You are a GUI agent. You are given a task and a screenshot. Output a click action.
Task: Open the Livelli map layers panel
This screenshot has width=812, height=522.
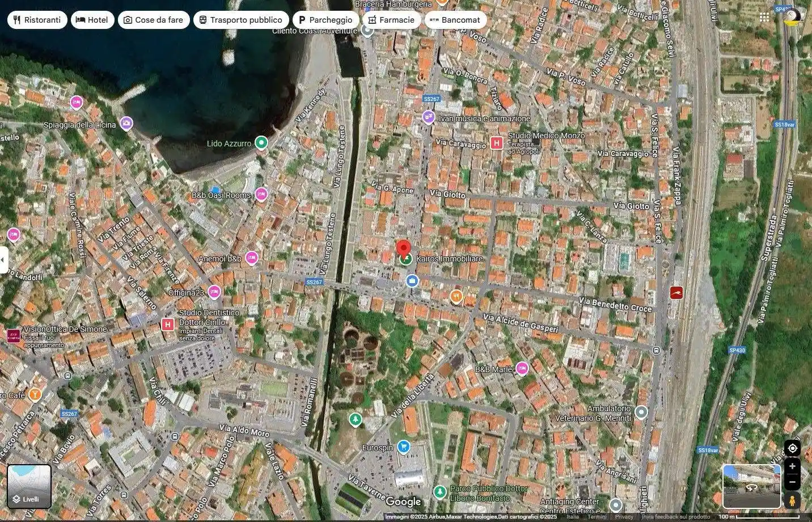coord(29,486)
